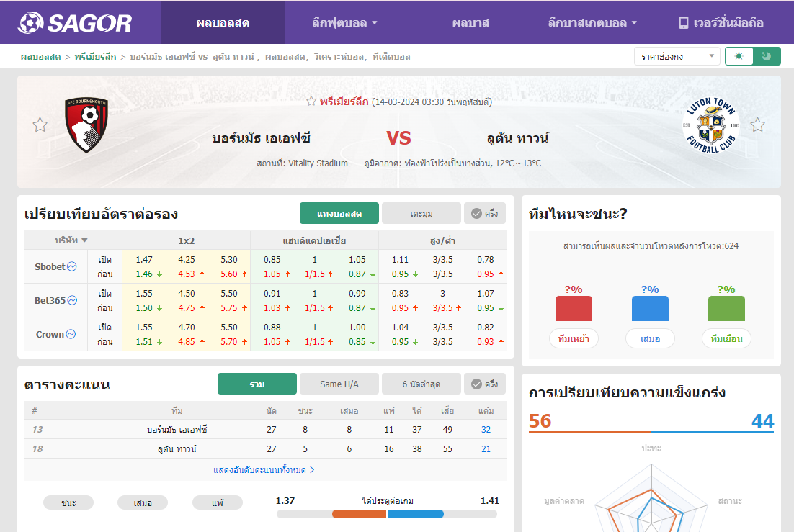Screen dimensions: 794x532
Task: Open the company filter dropdown arrow
Action: click(x=84, y=240)
